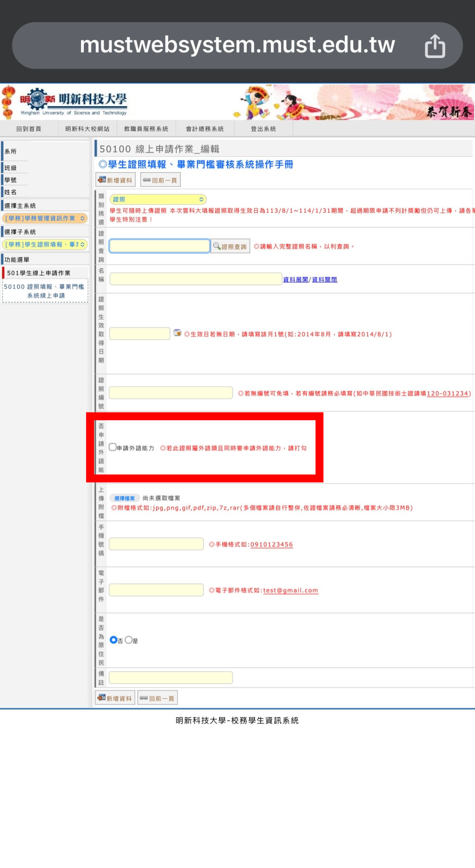The height and width of the screenshot is (868, 475).
Task: Focus the 手機號碼 input field
Action: tap(156, 544)
